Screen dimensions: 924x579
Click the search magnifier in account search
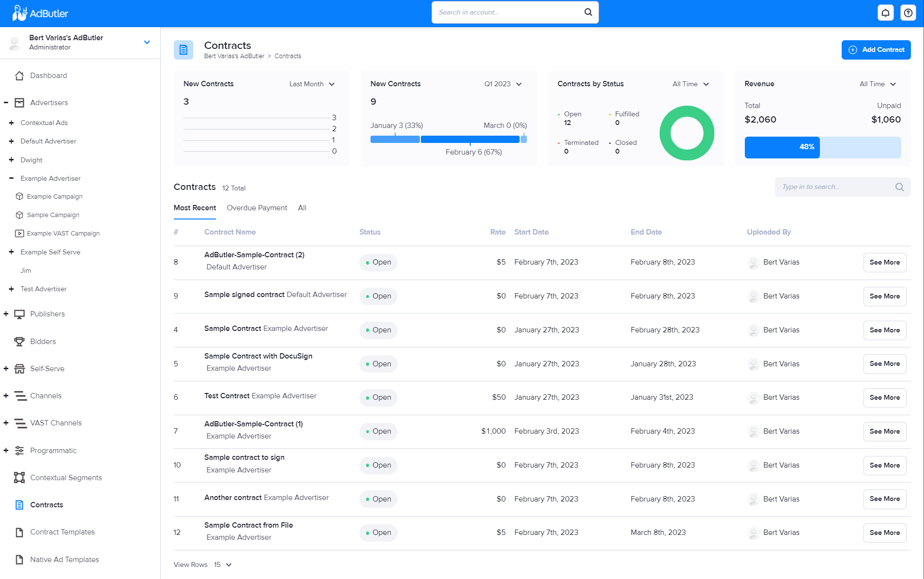(x=587, y=12)
